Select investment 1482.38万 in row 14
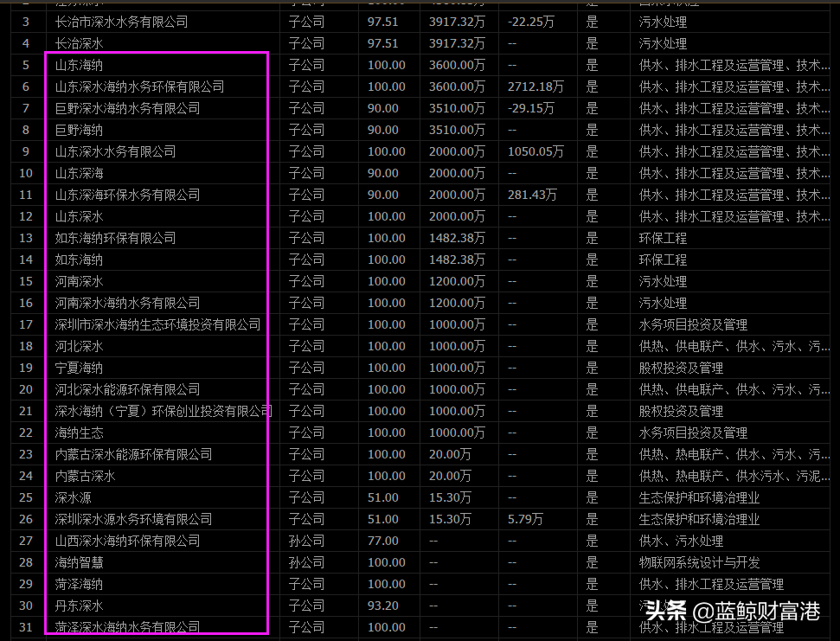Image resolution: width=840 pixels, height=641 pixels. 457,260
